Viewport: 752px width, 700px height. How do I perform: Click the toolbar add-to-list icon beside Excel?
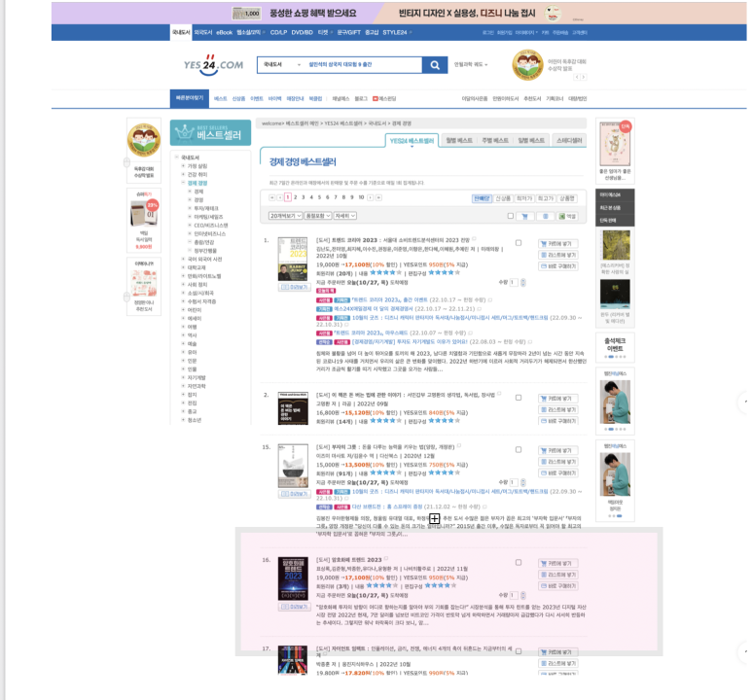point(546,216)
